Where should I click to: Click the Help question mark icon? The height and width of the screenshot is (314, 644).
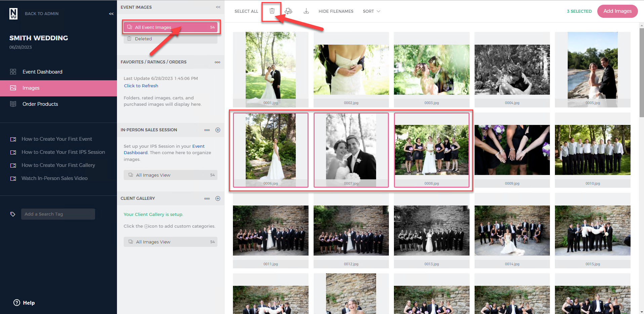pos(17,303)
